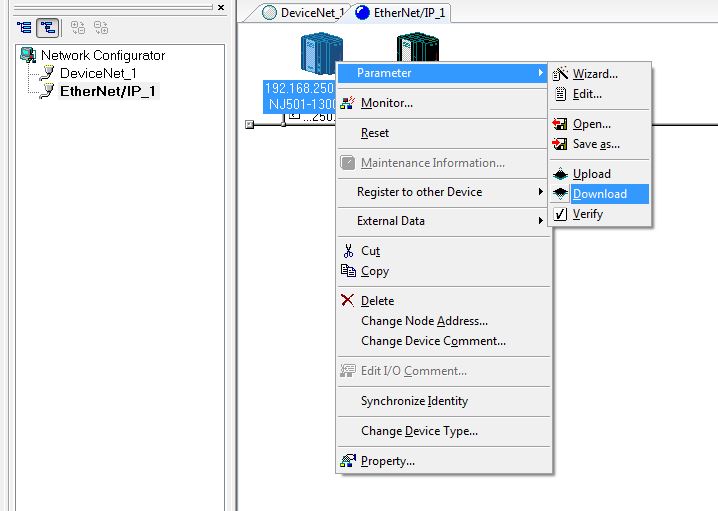Viewport: 718px width, 511px height.
Task: Open Property... from the context menu
Action: [x=443, y=461]
